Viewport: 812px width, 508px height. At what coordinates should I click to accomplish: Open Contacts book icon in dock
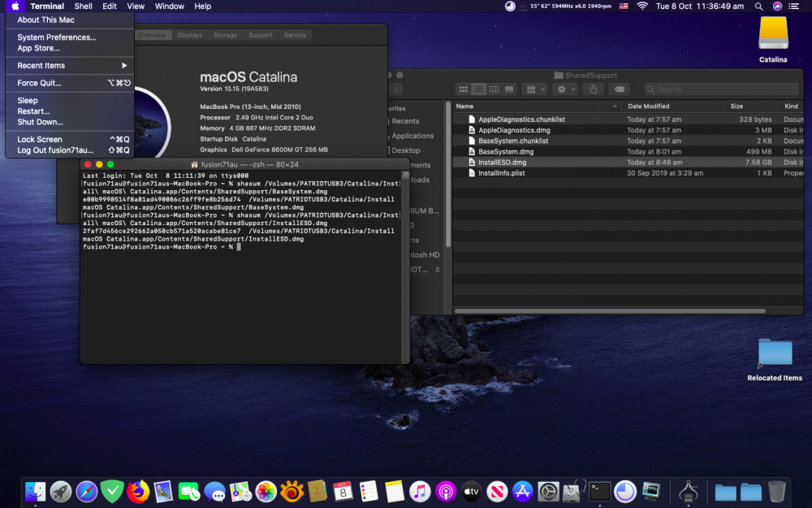tap(317, 491)
